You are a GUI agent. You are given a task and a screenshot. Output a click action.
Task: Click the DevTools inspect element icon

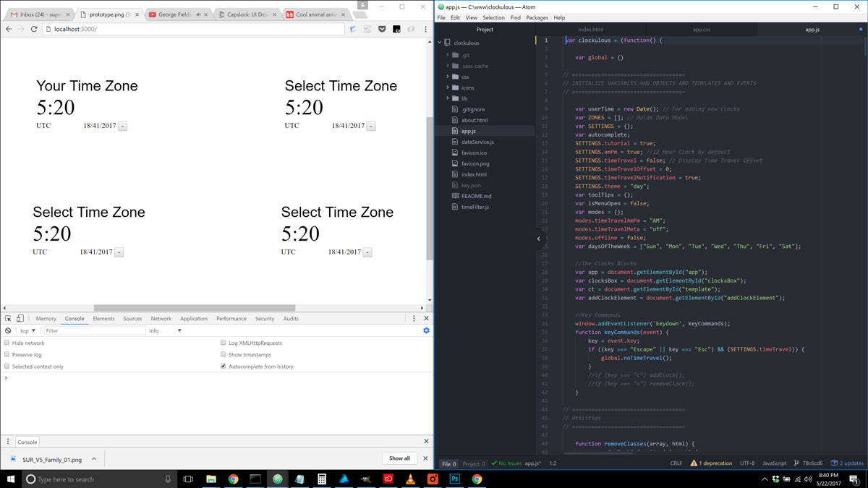click(8, 319)
